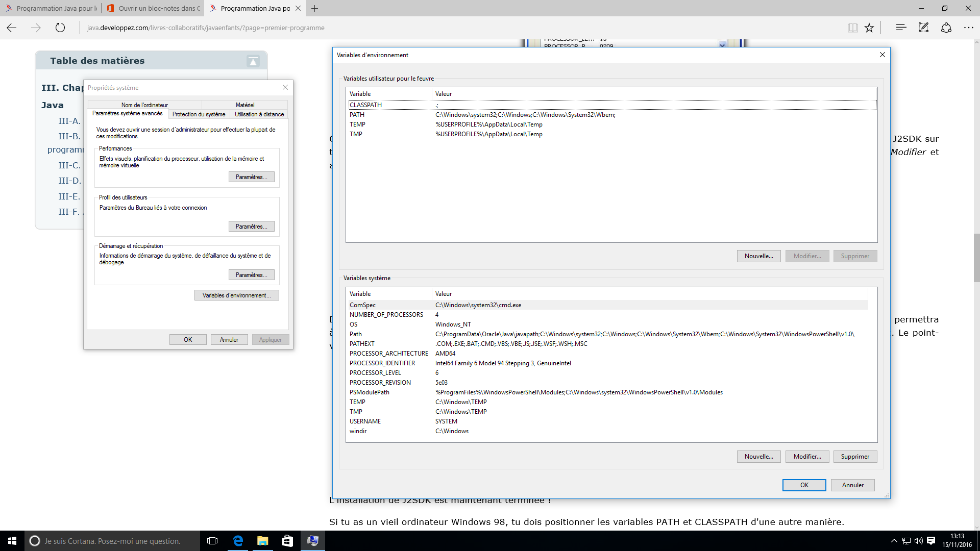
Task: Open the Edge Hub icon
Action: (x=901, y=28)
